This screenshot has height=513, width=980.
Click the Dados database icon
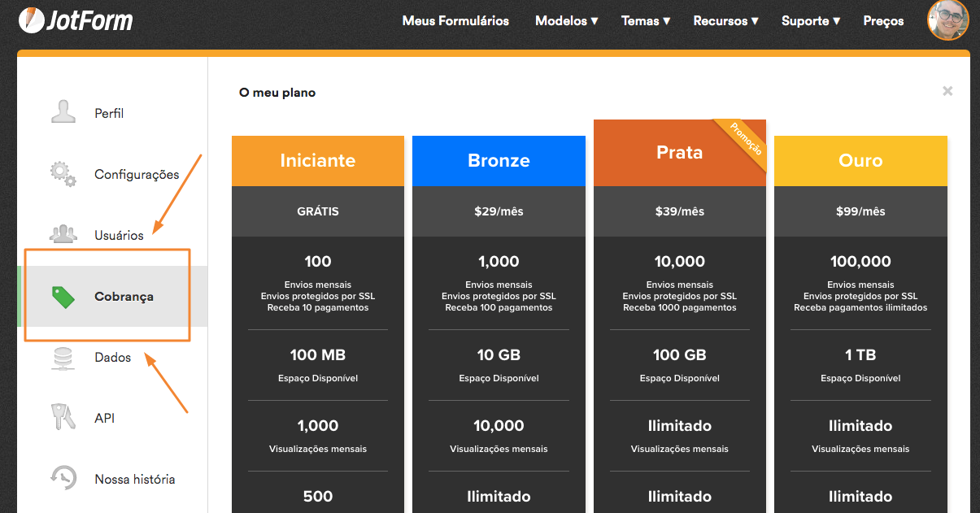(x=63, y=358)
